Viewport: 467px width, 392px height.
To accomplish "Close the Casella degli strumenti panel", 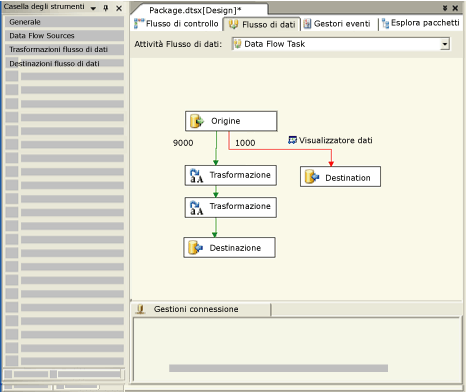I will 119,8.
